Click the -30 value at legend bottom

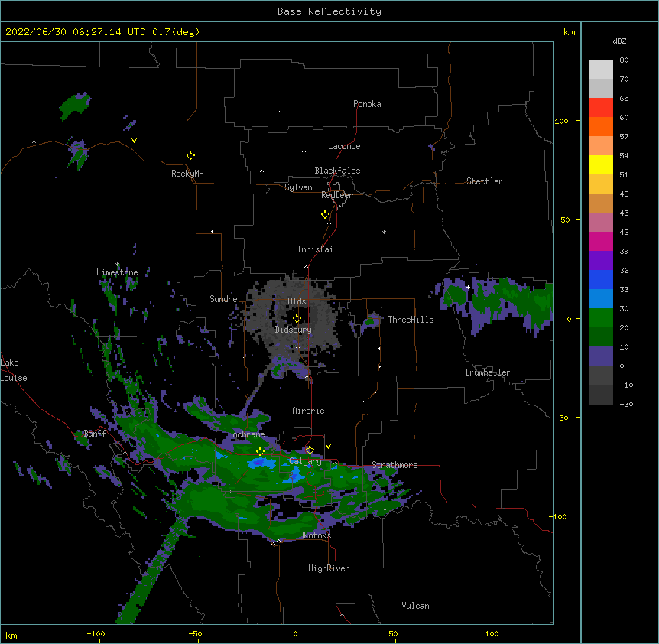pos(626,404)
